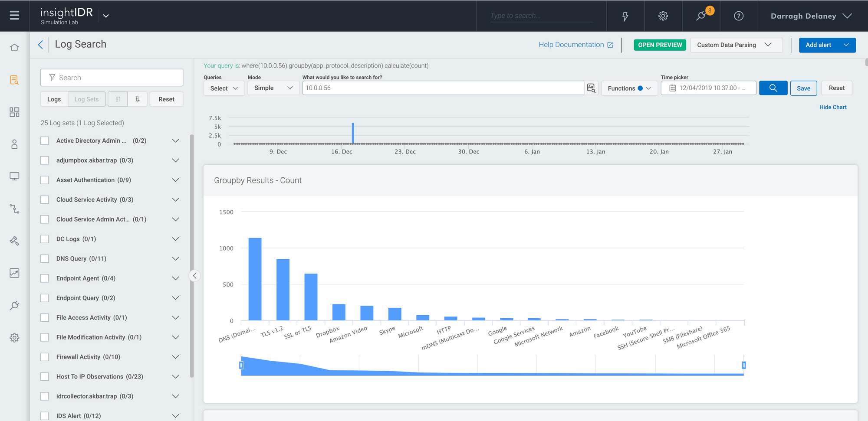The width and height of the screenshot is (868, 421).
Task: Click the help question mark icon
Action: (x=738, y=16)
